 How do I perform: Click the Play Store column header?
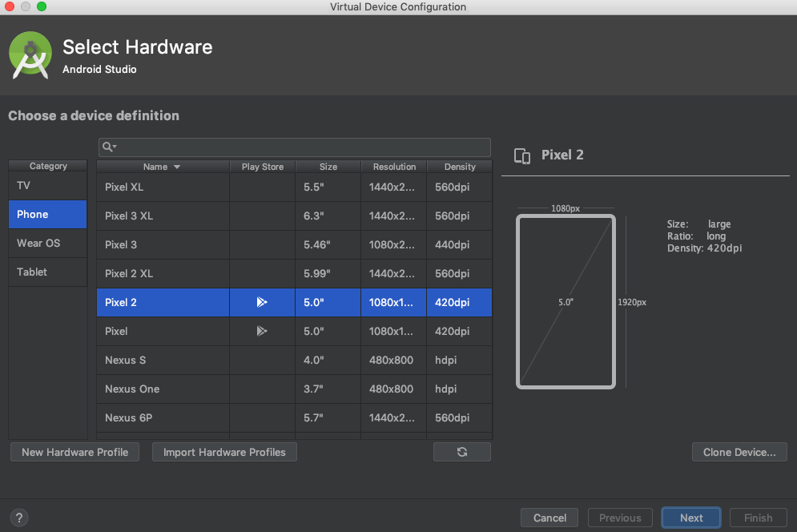262,167
